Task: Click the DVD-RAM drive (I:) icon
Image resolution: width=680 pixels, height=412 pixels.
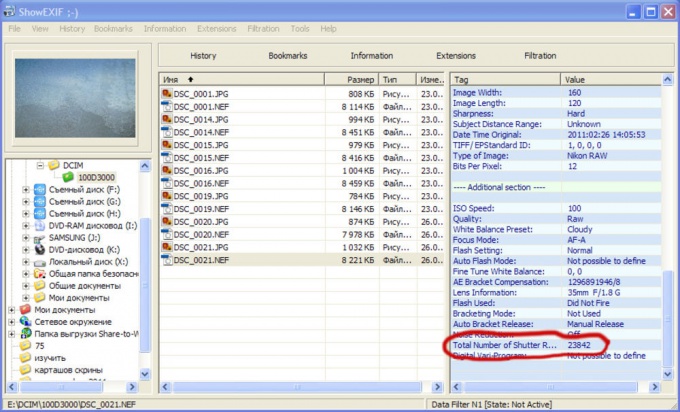Action: pyautogui.click(x=39, y=226)
